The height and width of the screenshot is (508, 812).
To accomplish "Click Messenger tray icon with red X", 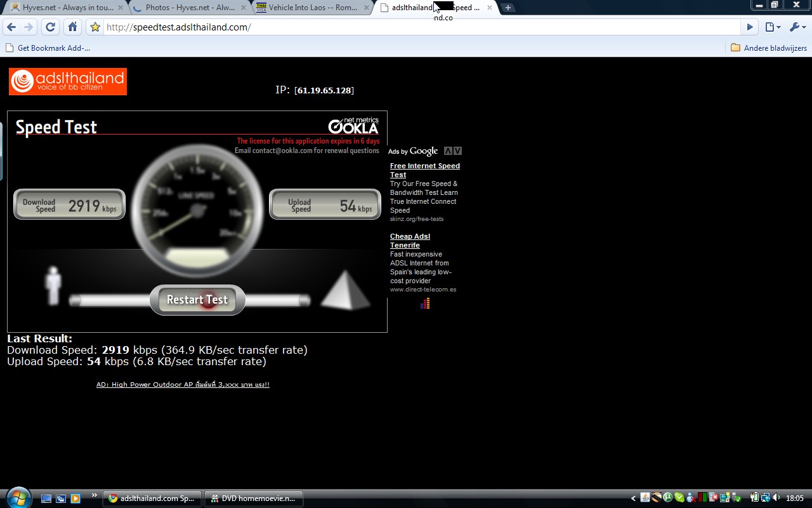I will click(691, 497).
